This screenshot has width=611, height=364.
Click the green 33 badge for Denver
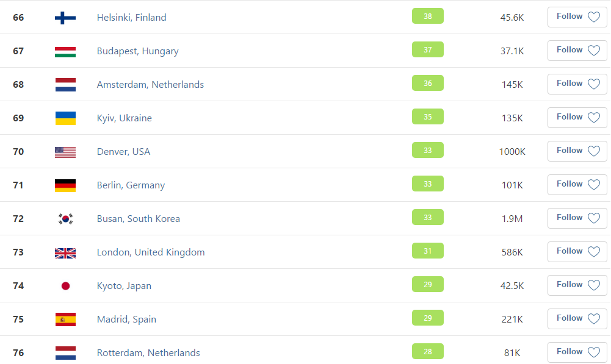pos(427,150)
